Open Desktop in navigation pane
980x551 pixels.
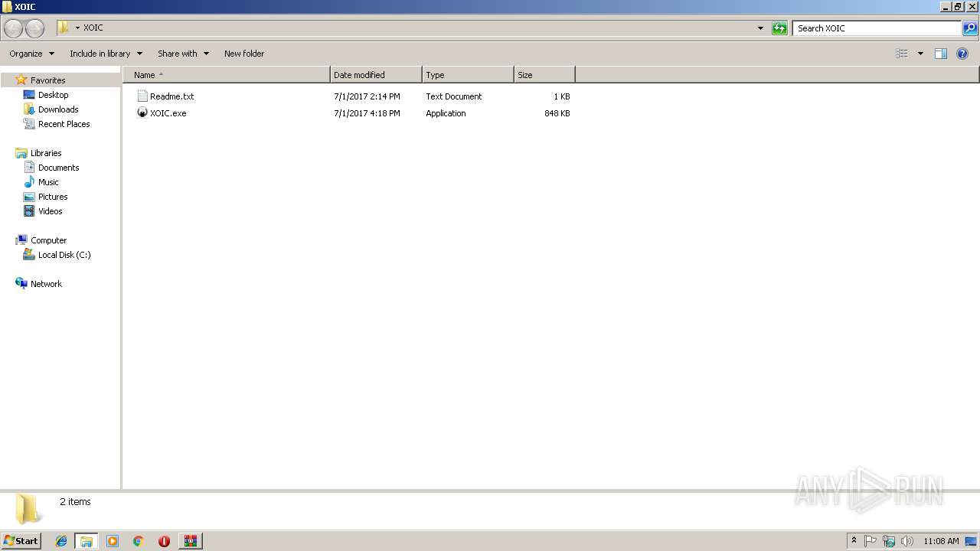tap(54, 95)
